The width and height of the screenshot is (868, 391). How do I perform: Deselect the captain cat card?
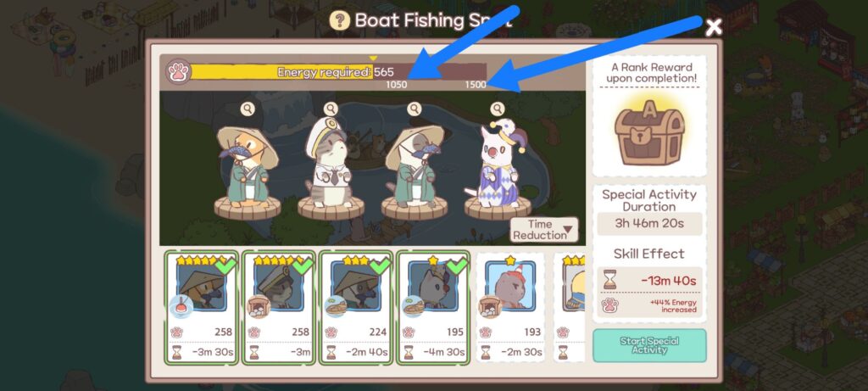point(278,307)
